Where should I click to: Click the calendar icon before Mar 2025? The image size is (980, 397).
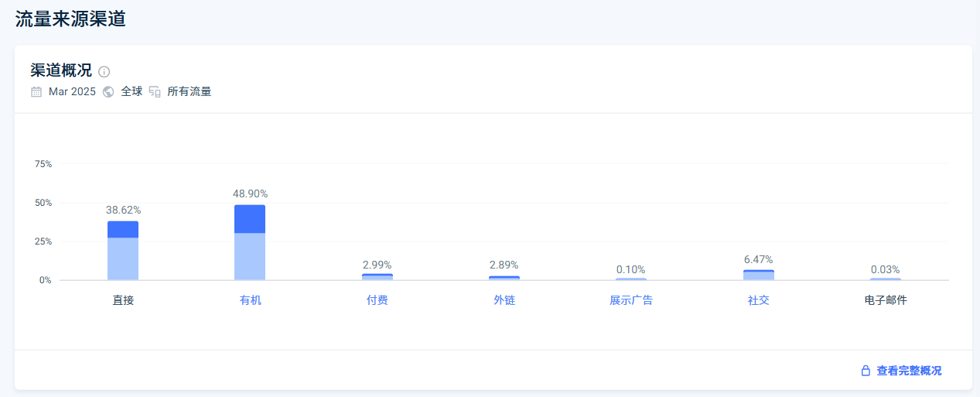(36, 92)
